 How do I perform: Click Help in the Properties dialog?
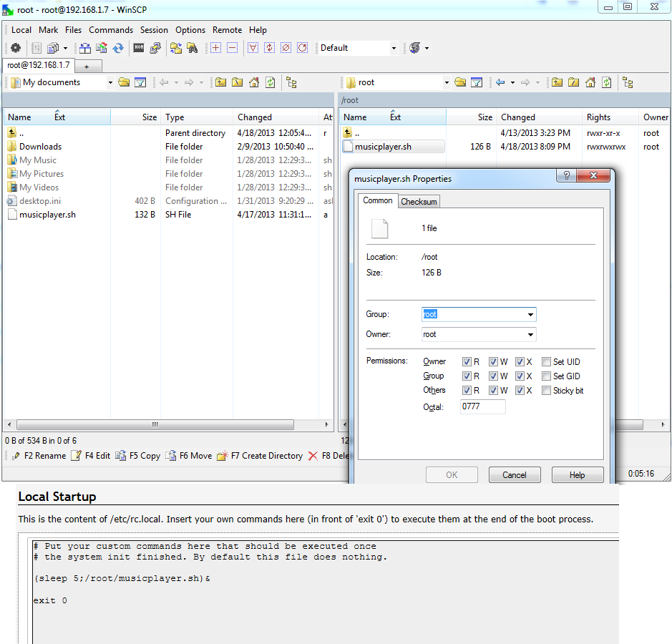tap(578, 474)
